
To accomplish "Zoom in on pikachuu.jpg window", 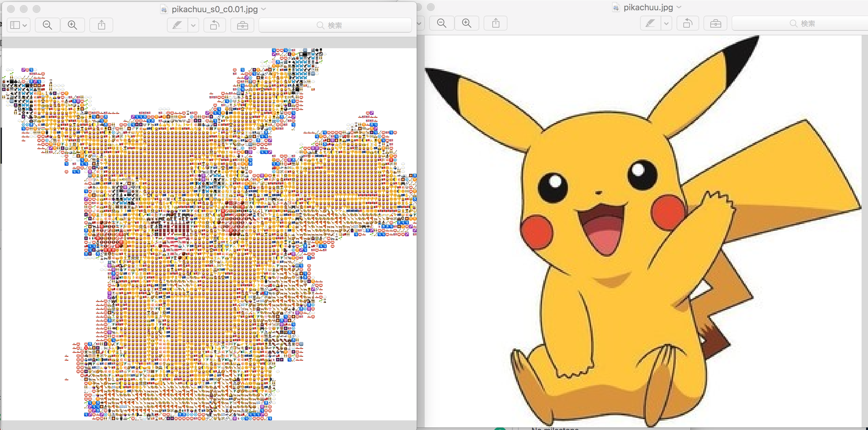I will point(467,23).
